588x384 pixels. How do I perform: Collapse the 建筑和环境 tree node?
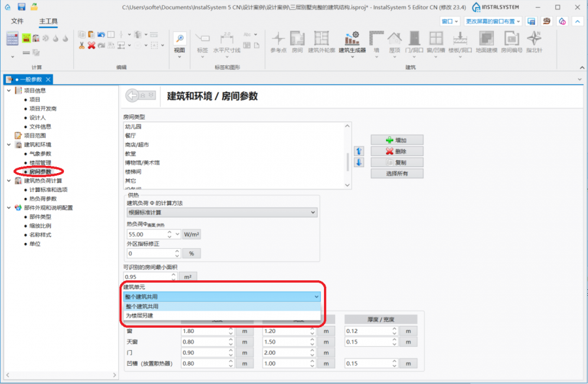(x=8, y=144)
